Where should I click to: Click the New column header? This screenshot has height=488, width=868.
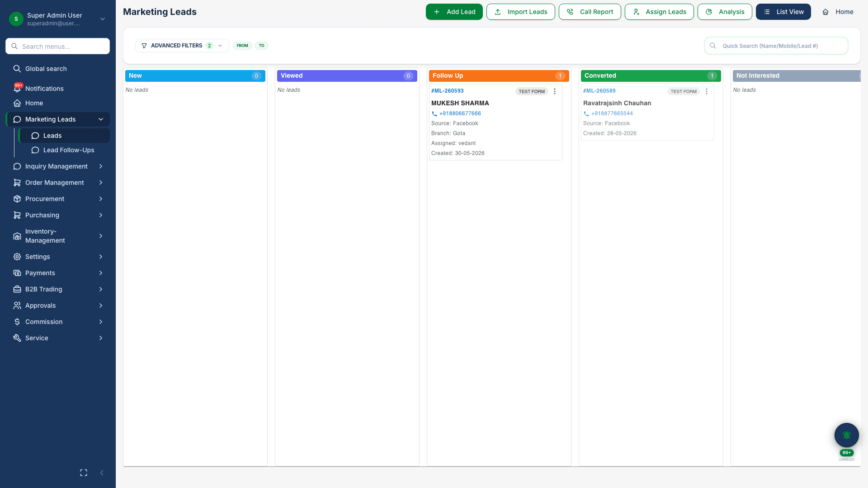click(195, 76)
